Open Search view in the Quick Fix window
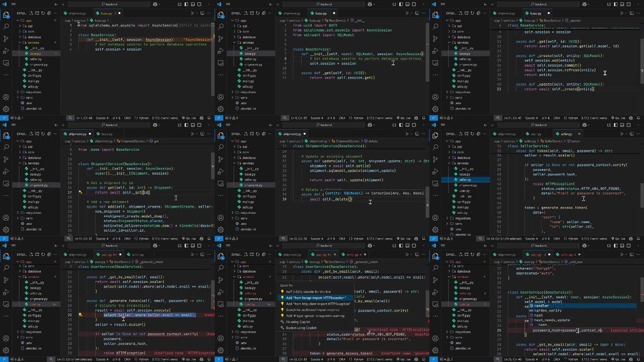This screenshot has width=644, height=362. tap(221, 268)
